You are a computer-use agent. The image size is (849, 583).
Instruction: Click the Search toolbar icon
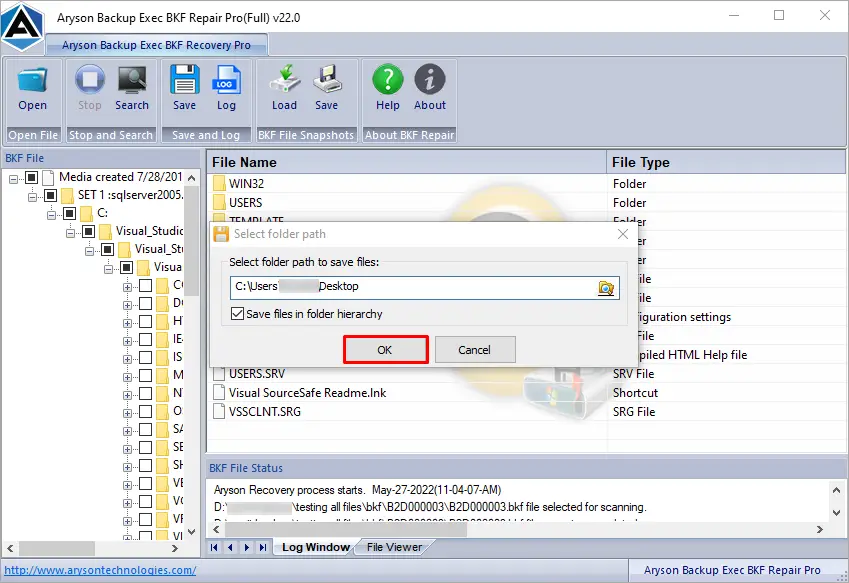(x=132, y=80)
